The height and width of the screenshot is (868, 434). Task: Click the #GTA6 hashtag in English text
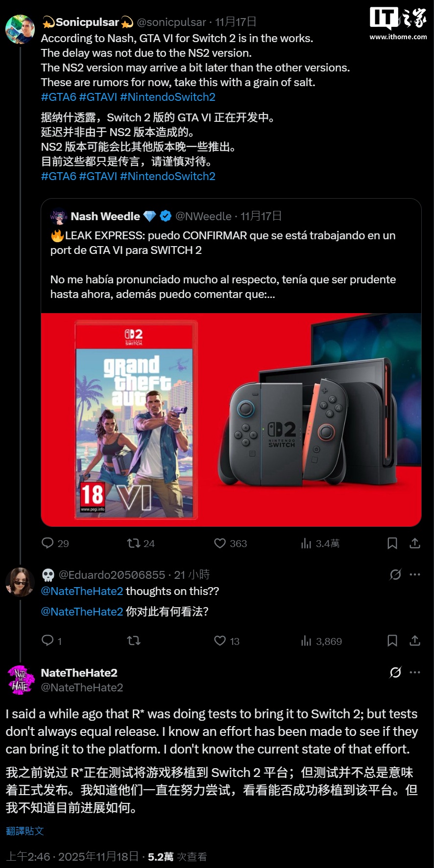point(59,97)
